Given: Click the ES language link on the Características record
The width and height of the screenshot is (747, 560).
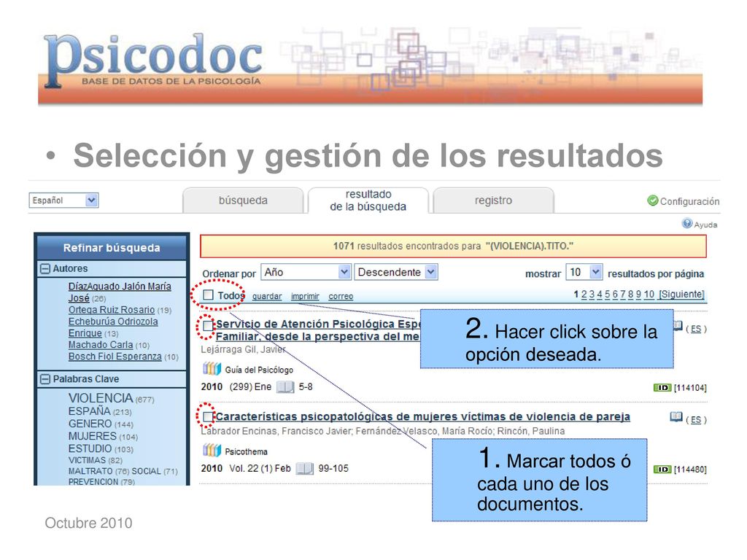Looking at the screenshot, I should 696,419.
